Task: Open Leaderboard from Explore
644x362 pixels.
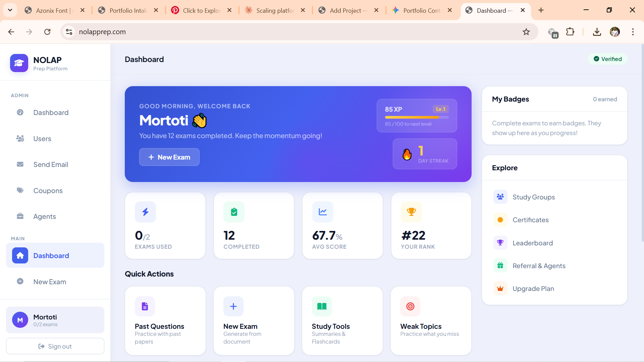Action: click(x=554, y=243)
